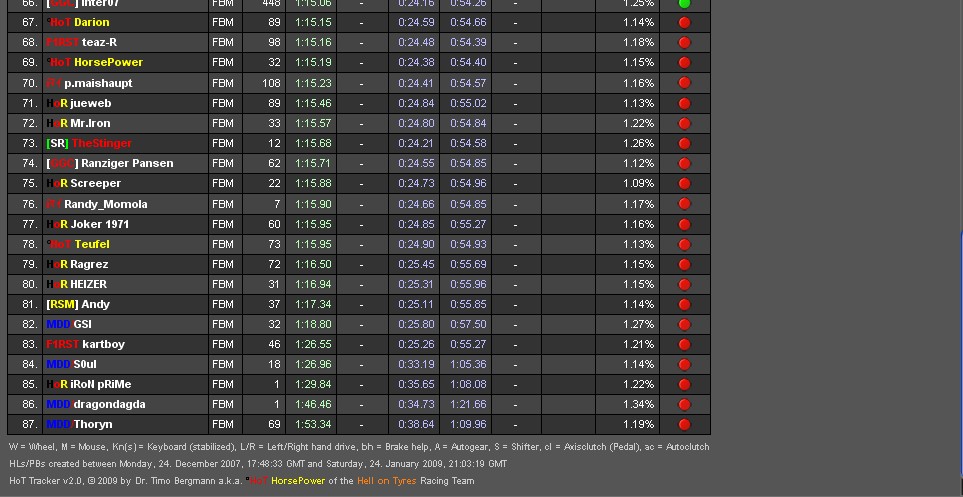Click red status dot in kartboy row
The width and height of the screenshot is (963, 497).
click(x=684, y=345)
